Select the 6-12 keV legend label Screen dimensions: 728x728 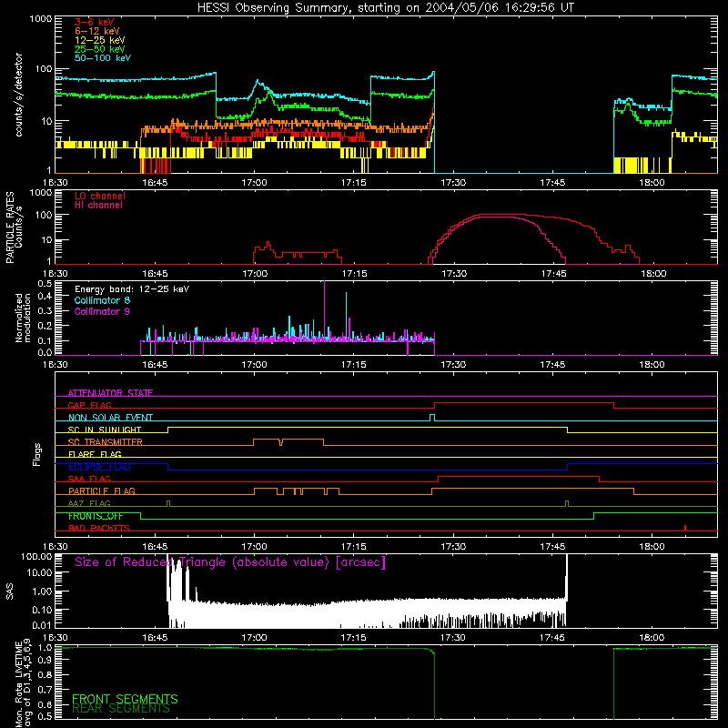[x=97, y=31]
